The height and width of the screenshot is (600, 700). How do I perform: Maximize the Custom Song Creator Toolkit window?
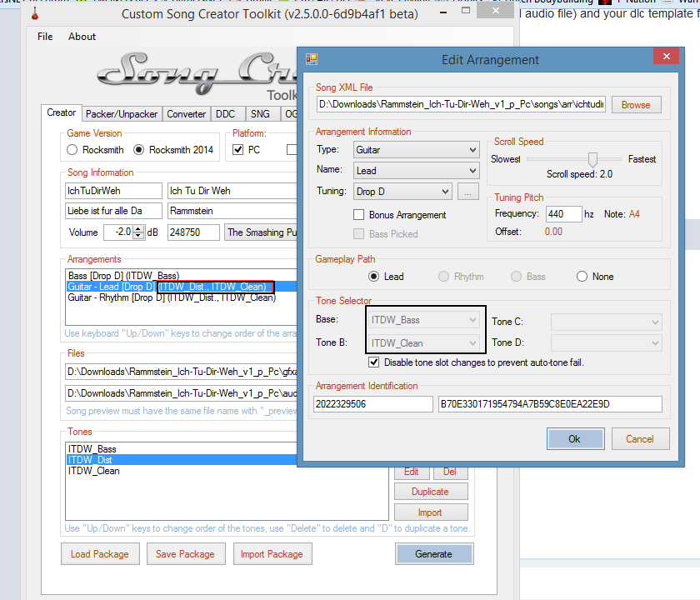(466, 11)
